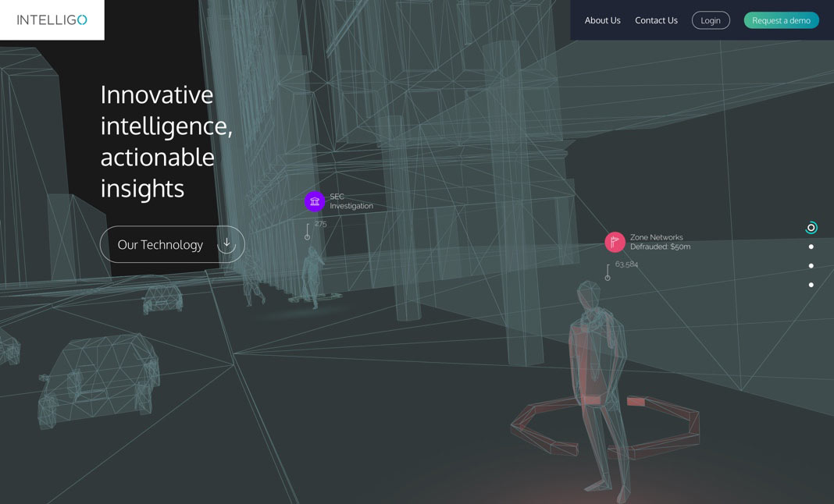Jump to the second slide dot
Viewport: 834px width, 504px height.
811,247
